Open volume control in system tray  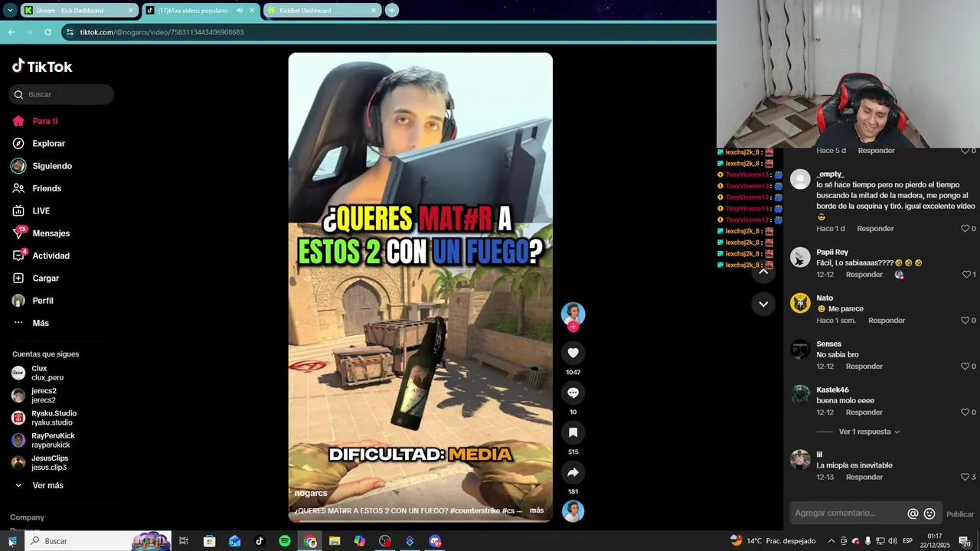[892, 541]
